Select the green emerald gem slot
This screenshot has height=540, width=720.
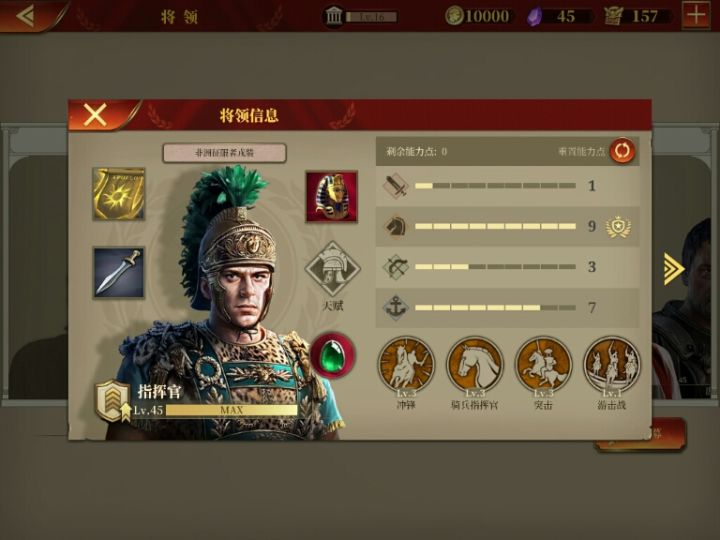(332, 355)
